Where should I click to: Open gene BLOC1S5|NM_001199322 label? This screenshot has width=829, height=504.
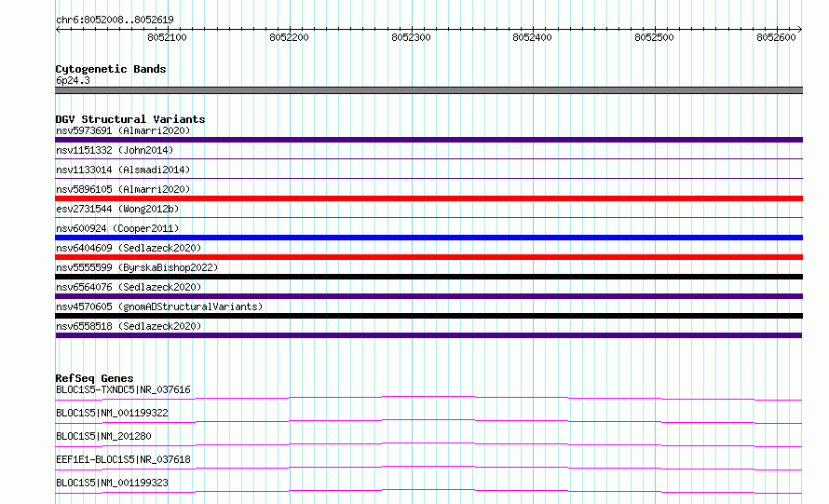(x=112, y=413)
